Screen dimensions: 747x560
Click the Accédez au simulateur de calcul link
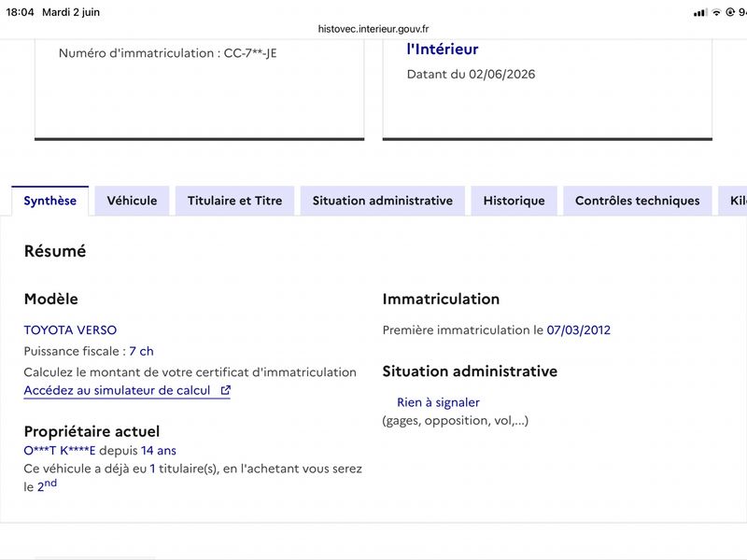click(x=127, y=390)
